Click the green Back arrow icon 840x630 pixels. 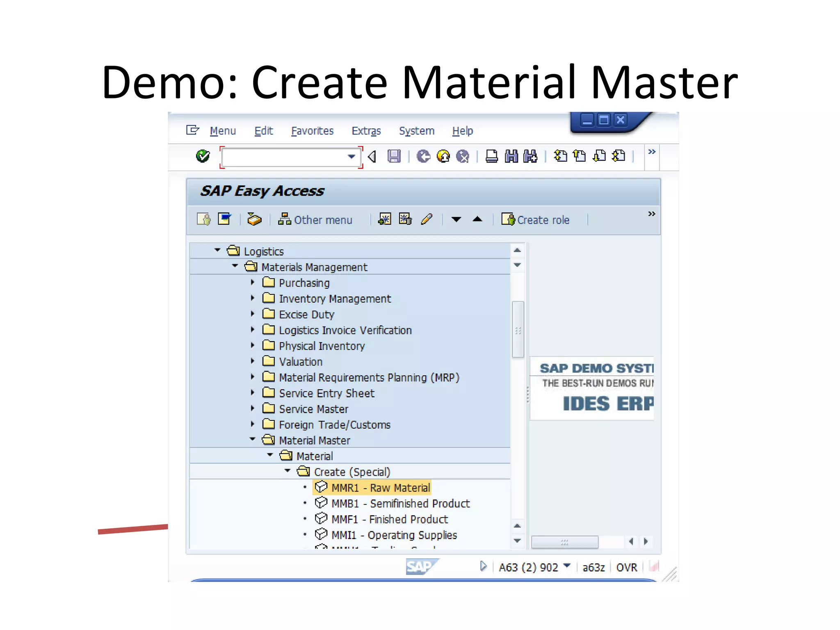click(x=423, y=156)
